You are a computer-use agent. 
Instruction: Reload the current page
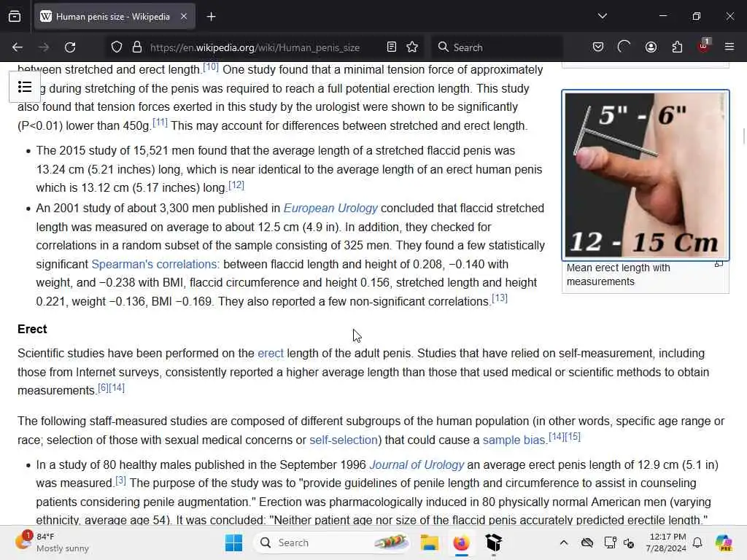click(x=70, y=47)
